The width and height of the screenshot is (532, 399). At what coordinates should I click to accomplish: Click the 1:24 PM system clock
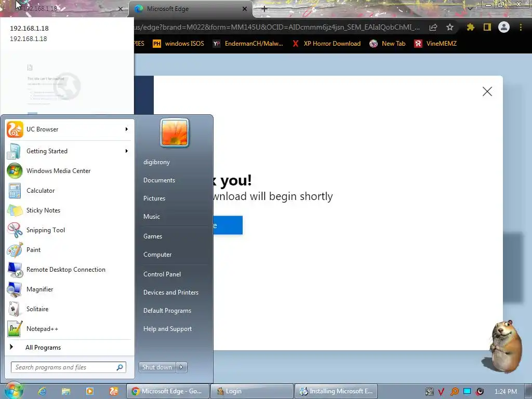click(506, 392)
